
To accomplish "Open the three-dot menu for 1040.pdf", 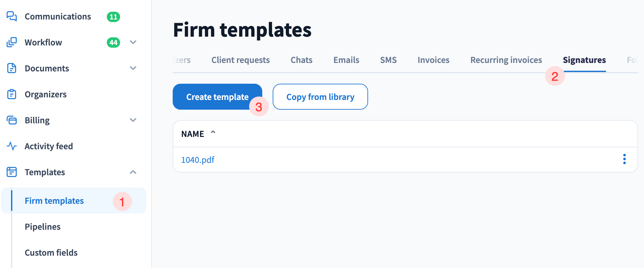I will pos(624,159).
